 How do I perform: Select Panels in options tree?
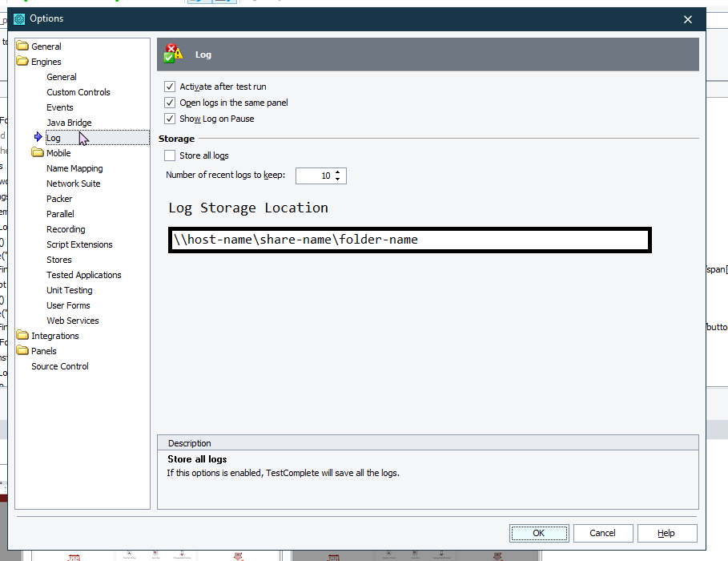[x=43, y=351]
